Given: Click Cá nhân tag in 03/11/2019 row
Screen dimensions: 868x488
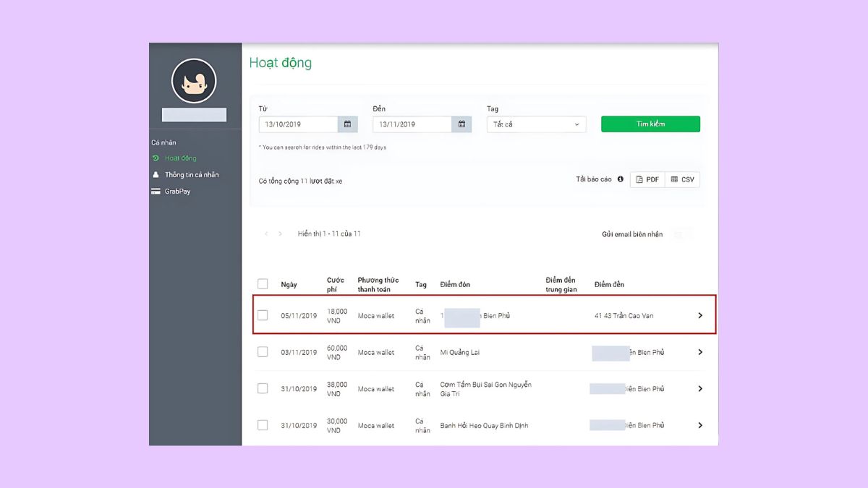Looking at the screenshot, I should [x=422, y=352].
